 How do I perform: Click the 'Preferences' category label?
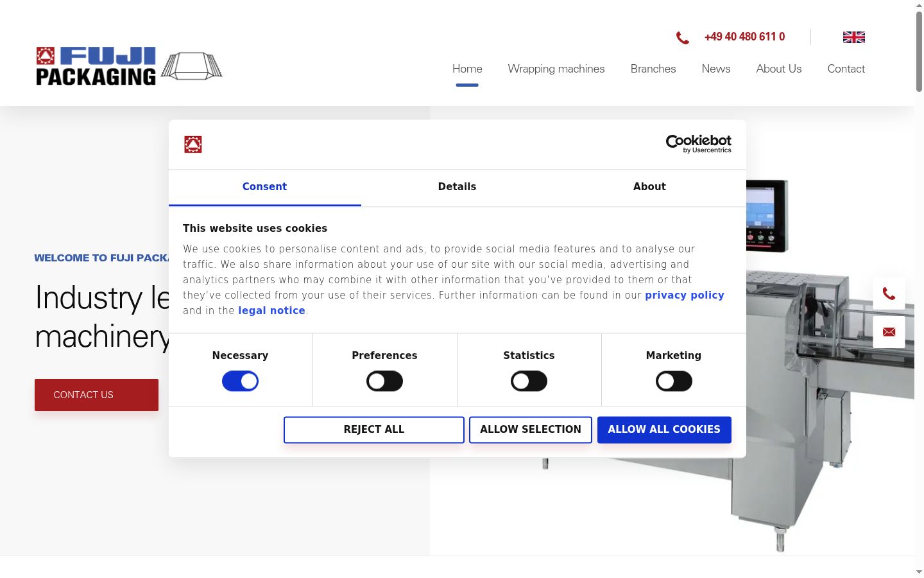[384, 356]
